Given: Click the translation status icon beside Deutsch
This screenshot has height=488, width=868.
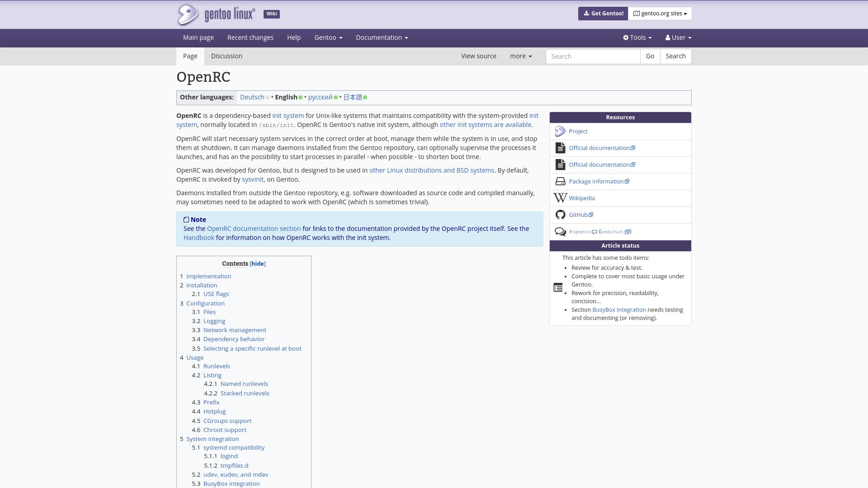Looking at the screenshot, I should pos(267,98).
